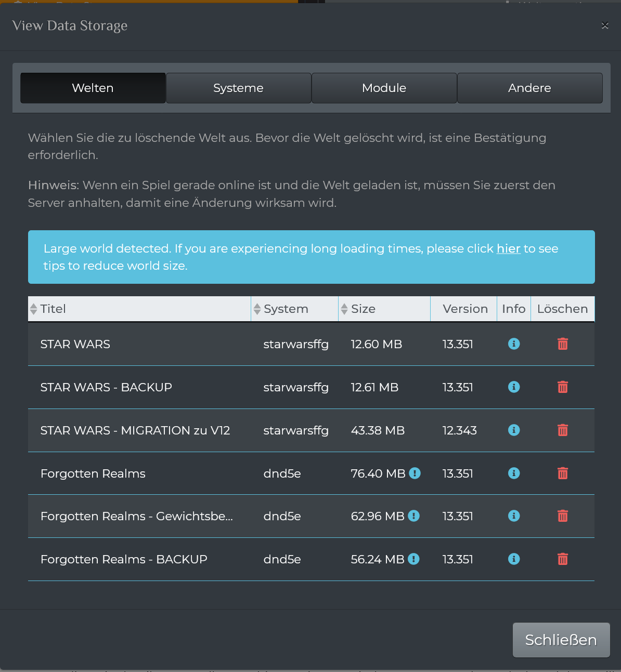Click the Löschen column header
Viewport: 621px width, 672px height.
coord(563,309)
